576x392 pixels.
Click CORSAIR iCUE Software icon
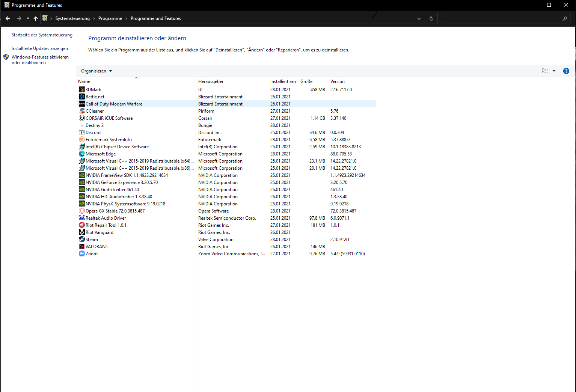point(81,118)
